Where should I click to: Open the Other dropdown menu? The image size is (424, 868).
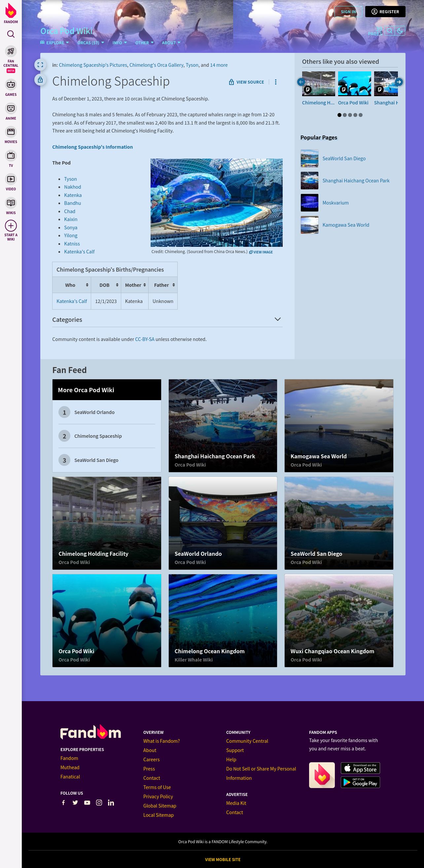pyautogui.click(x=145, y=43)
